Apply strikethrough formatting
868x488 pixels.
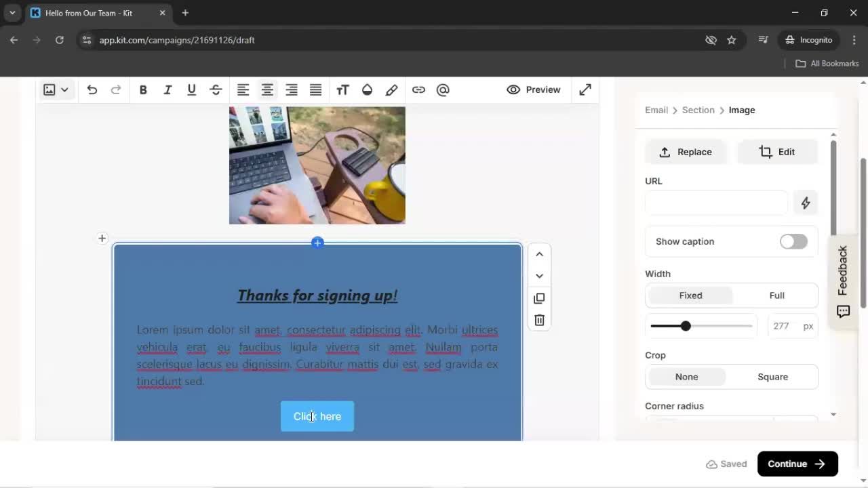(216, 89)
